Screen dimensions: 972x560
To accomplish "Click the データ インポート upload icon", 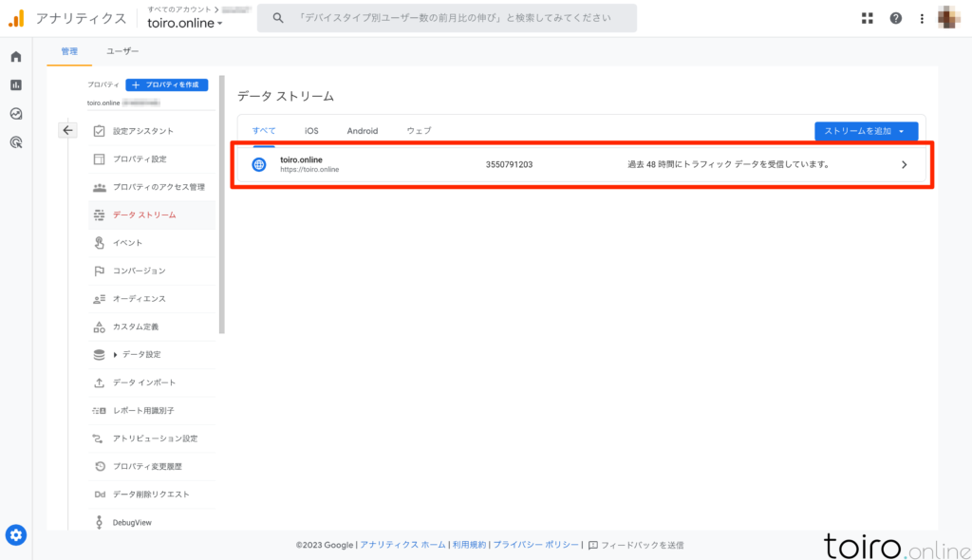I will click(x=99, y=383).
